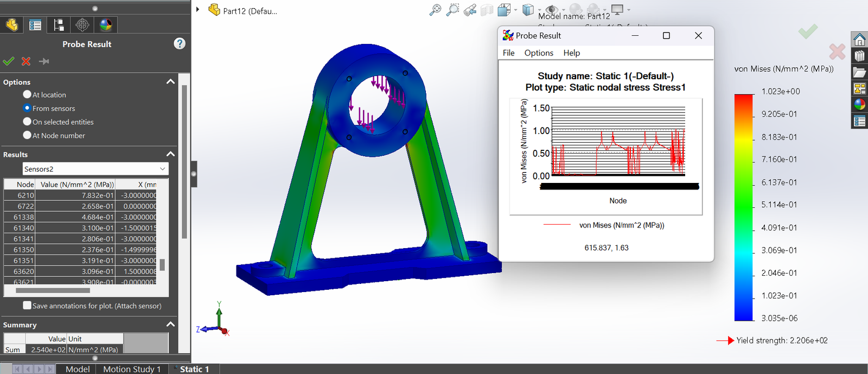Open the Options menu in Probe Result window

pyautogui.click(x=538, y=53)
